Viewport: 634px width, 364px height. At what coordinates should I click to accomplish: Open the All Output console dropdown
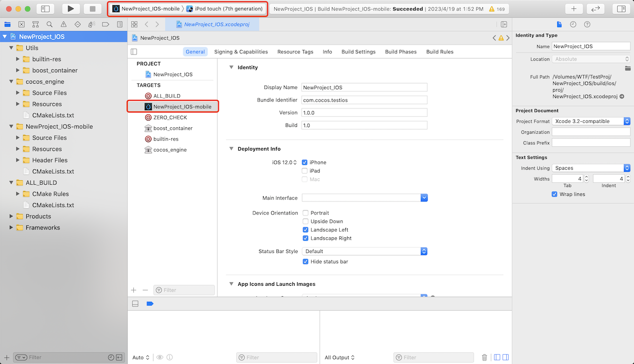click(x=340, y=358)
